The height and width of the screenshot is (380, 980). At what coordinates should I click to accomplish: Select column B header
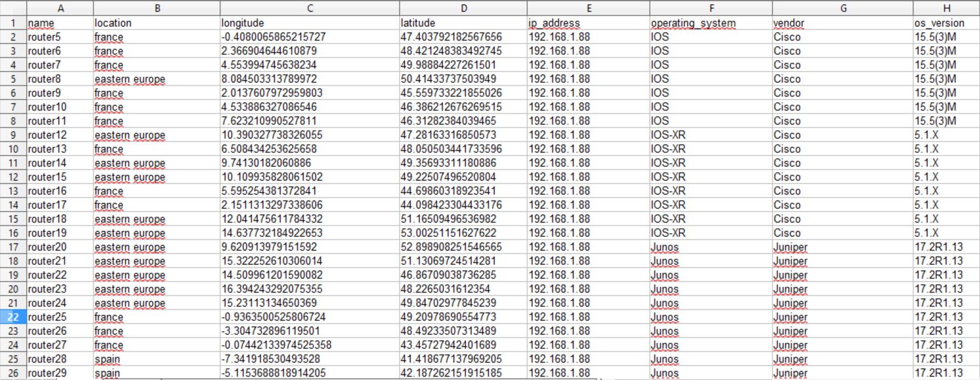(157, 8)
